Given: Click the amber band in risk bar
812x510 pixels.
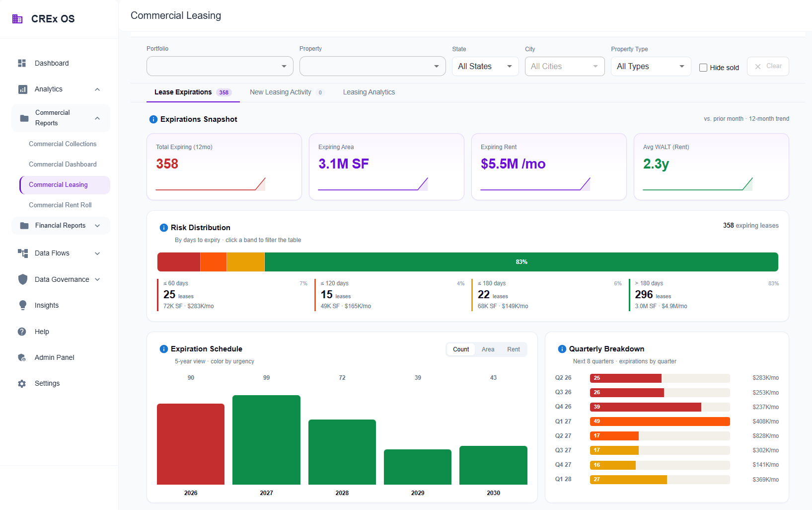Looking at the screenshot, I should [x=246, y=262].
